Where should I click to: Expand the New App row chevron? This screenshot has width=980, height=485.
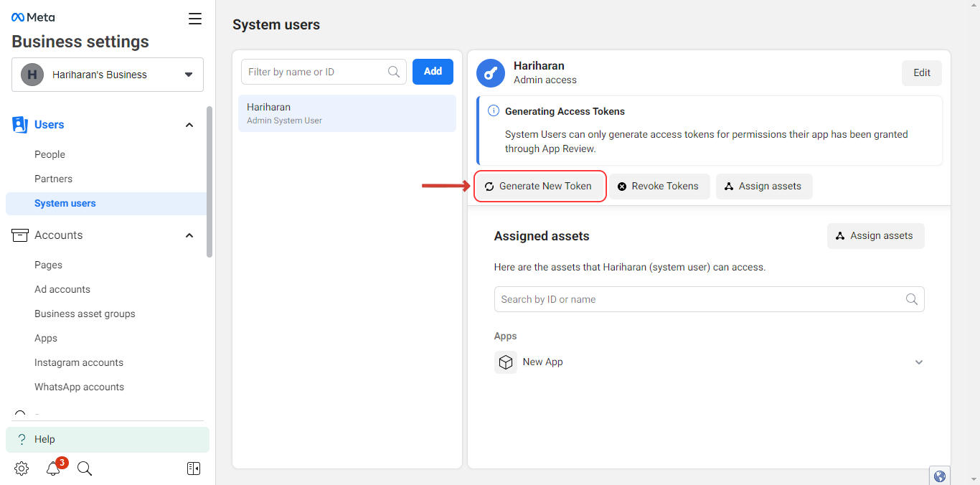point(919,362)
